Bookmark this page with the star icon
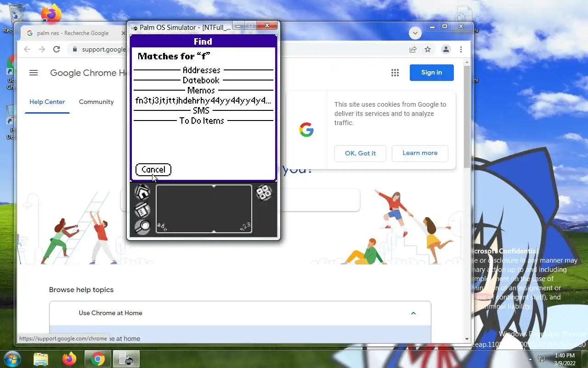Image resolution: width=588 pixels, height=368 pixels. 428,49
